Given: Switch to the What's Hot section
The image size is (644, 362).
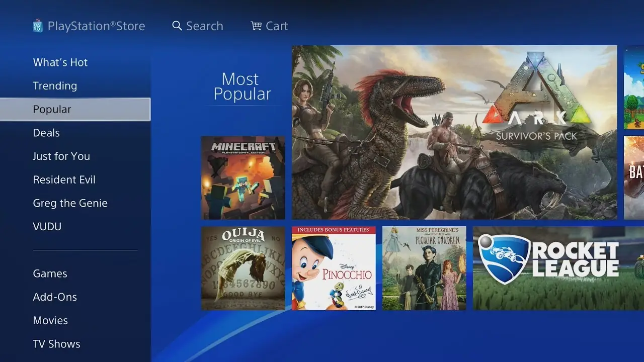Looking at the screenshot, I should [60, 62].
